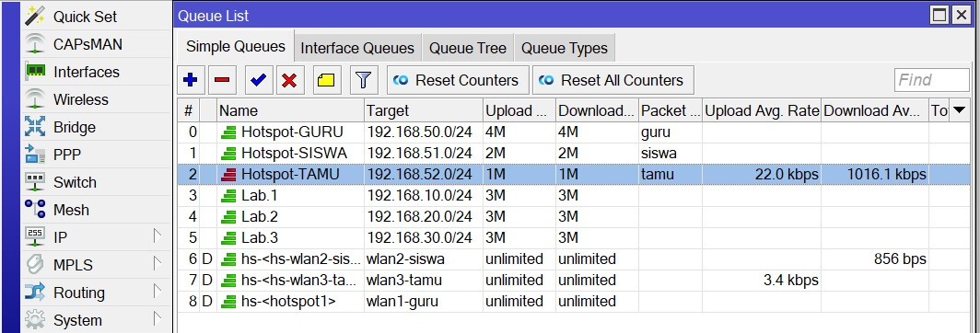
Task: Select the Lab.3 queue
Action: (x=575, y=238)
